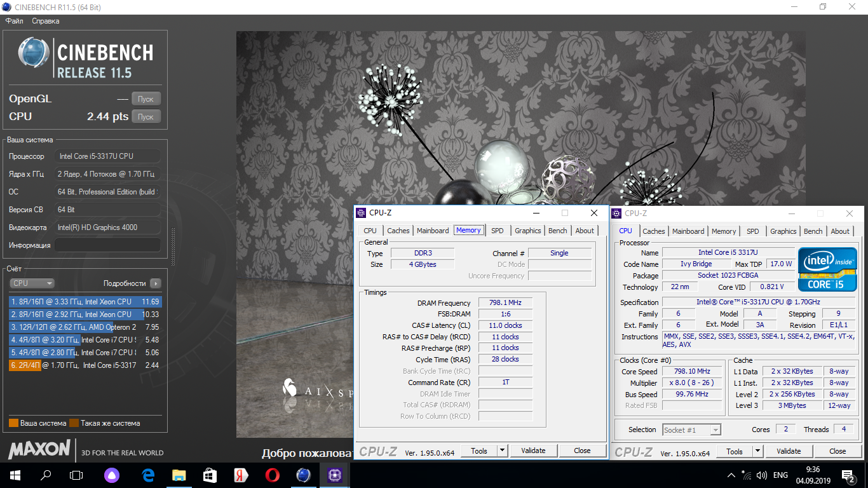Open SPD tab in Memory CPU-Z window
The width and height of the screenshot is (868, 488).
pos(498,231)
